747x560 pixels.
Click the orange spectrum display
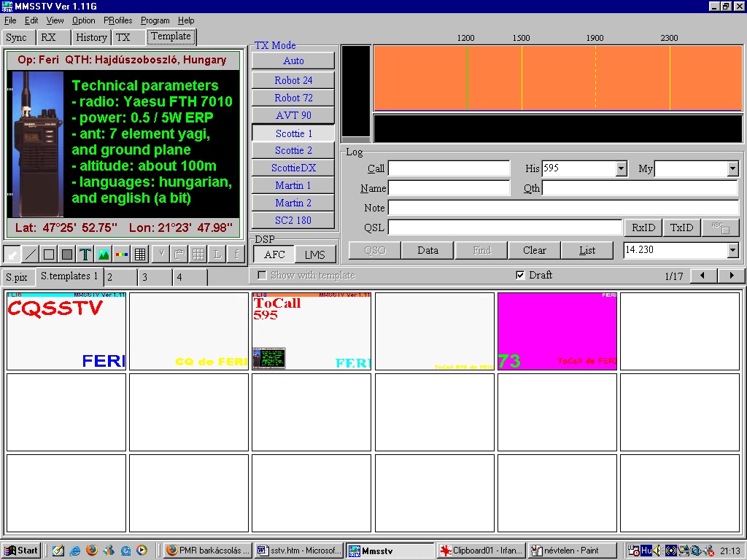point(557,78)
